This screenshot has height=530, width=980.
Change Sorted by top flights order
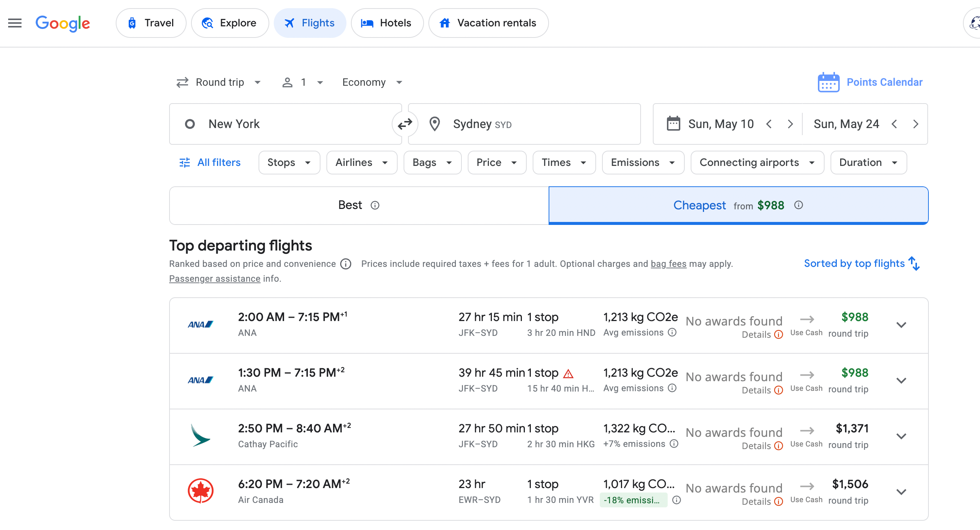(x=862, y=264)
